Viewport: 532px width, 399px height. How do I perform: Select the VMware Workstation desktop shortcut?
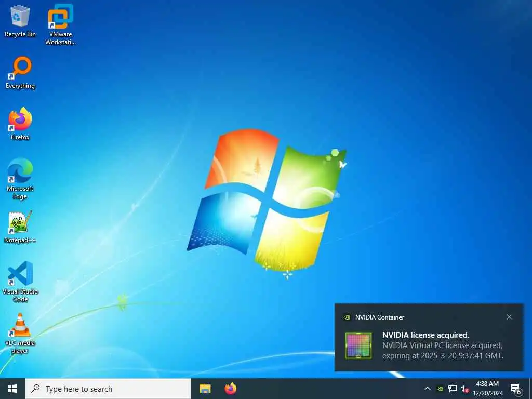pyautogui.click(x=60, y=24)
